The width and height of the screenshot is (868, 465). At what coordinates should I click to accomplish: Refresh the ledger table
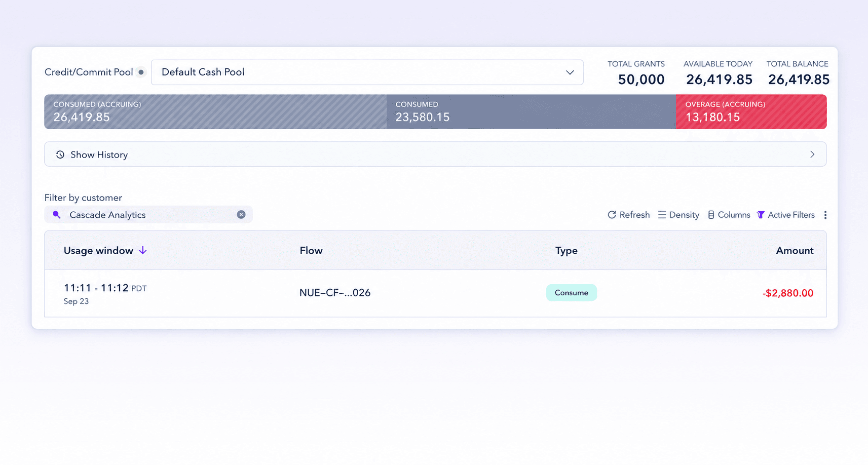tap(628, 215)
